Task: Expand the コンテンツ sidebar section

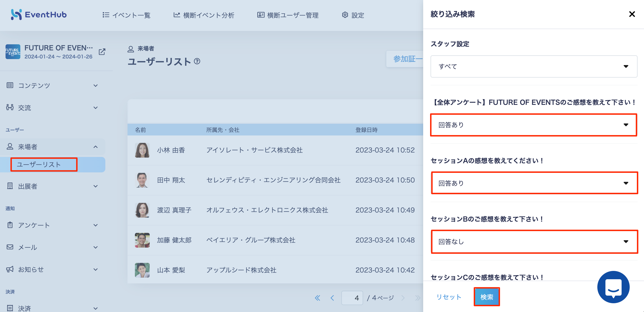Action: pos(52,85)
